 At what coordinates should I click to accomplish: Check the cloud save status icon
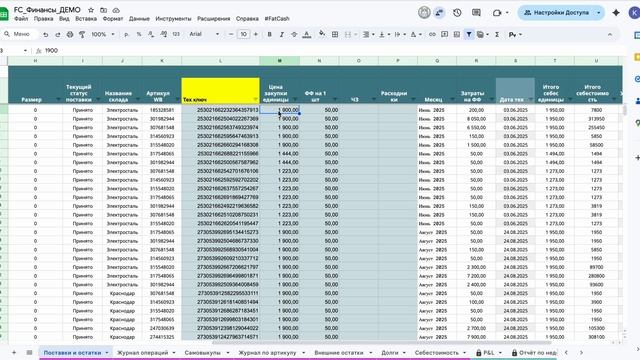(x=116, y=10)
